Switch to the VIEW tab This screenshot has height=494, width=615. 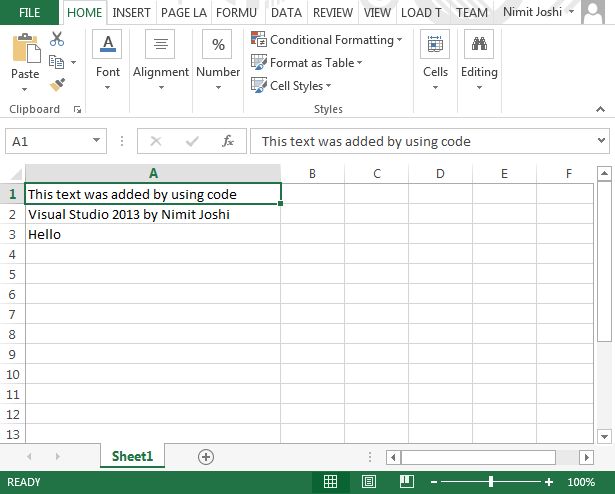377,13
